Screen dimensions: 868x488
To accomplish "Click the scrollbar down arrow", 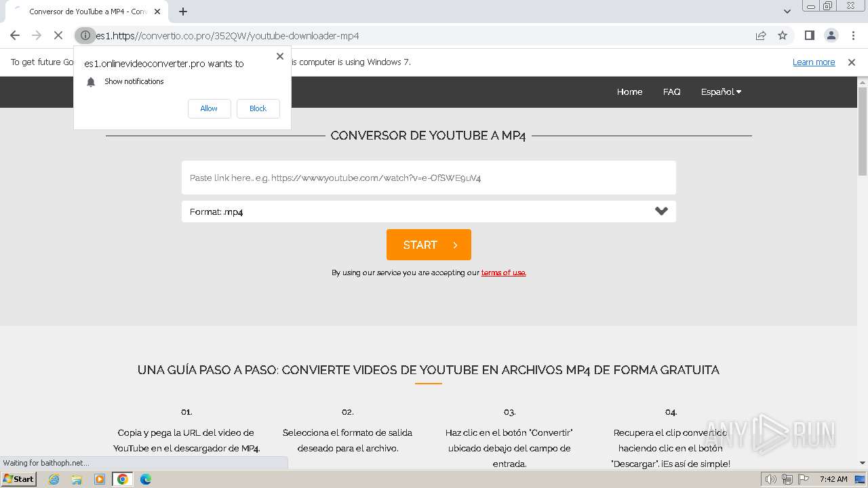I will [x=863, y=463].
